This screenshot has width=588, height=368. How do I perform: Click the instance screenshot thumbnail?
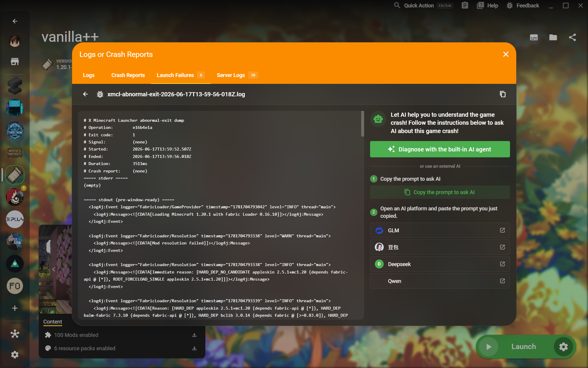(55, 269)
